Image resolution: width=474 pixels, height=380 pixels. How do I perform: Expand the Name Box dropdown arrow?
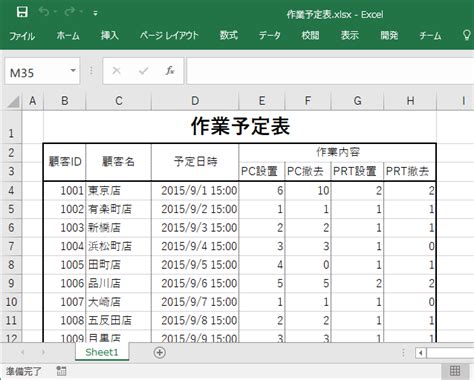[x=73, y=71]
